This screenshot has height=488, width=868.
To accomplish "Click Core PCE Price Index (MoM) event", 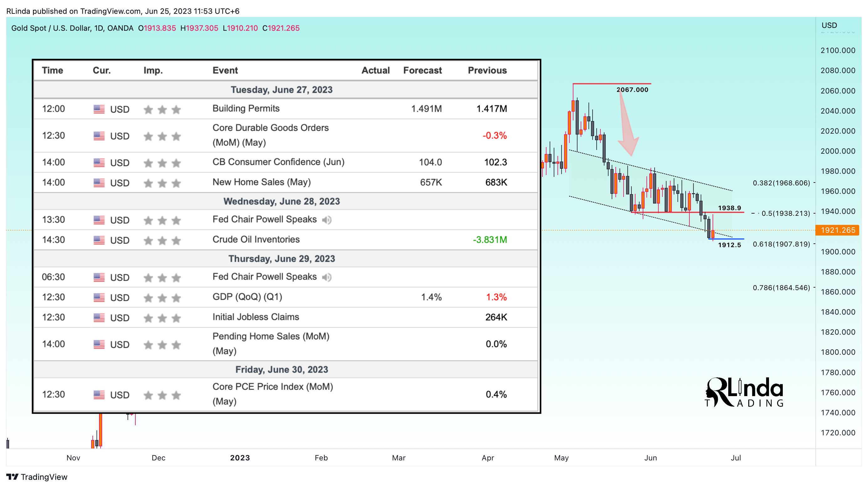I will click(x=273, y=394).
